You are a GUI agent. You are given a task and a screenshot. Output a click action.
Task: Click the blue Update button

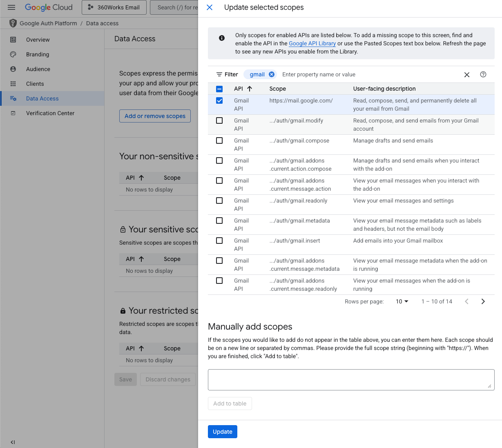pos(223,432)
